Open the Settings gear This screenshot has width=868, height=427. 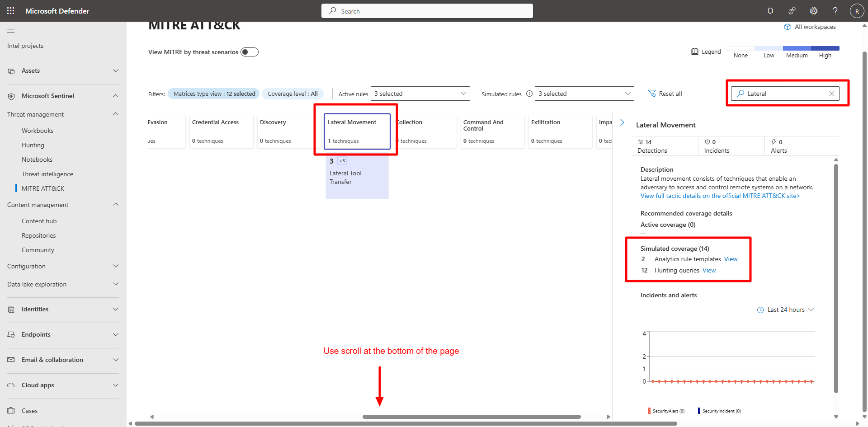(814, 11)
